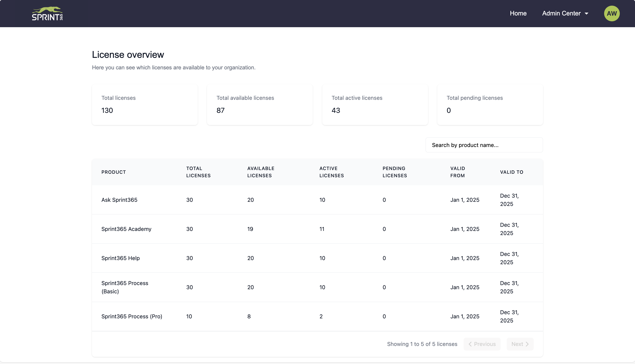
Task: Click the TOTAL LICENSES column header
Action: (x=198, y=172)
